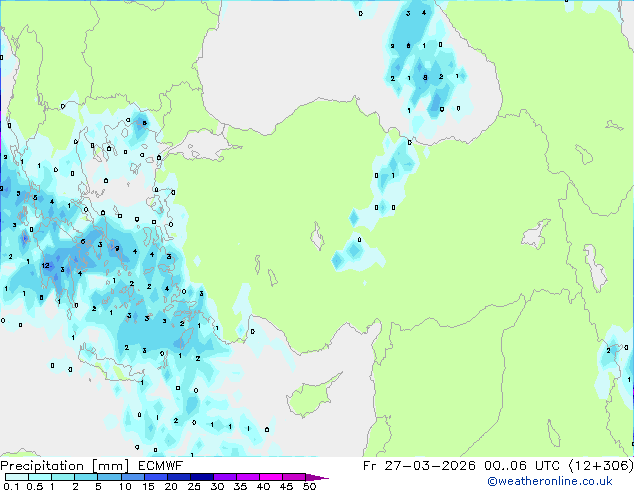Pick the 1–2 mm legend swatch
This screenshot has width=634, height=490.
[x=63, y=477]
